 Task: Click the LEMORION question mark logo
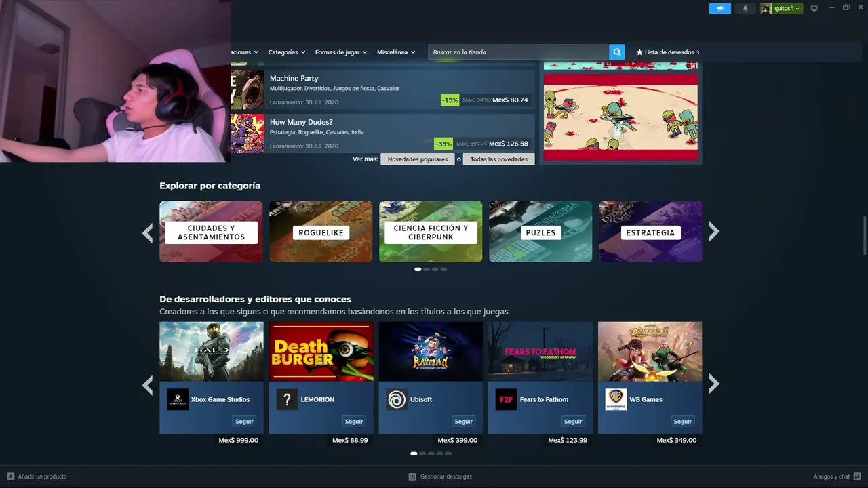(287, 399)
